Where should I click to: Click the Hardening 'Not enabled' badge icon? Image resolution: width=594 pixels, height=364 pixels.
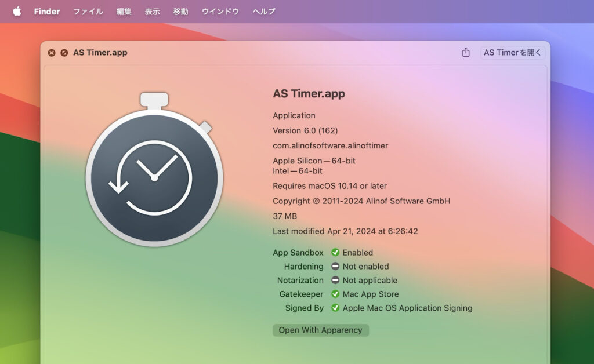(x=335, y=267)
